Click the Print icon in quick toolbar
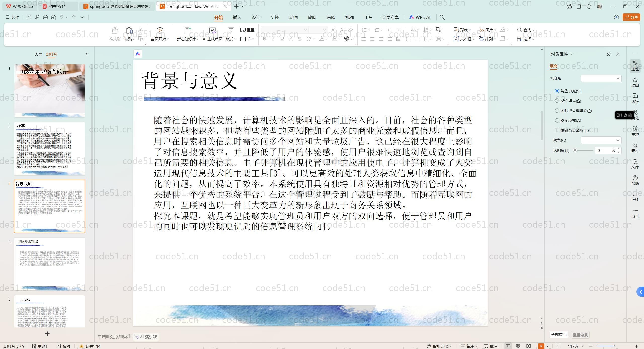644x349 pixels. tap(45, 17)
